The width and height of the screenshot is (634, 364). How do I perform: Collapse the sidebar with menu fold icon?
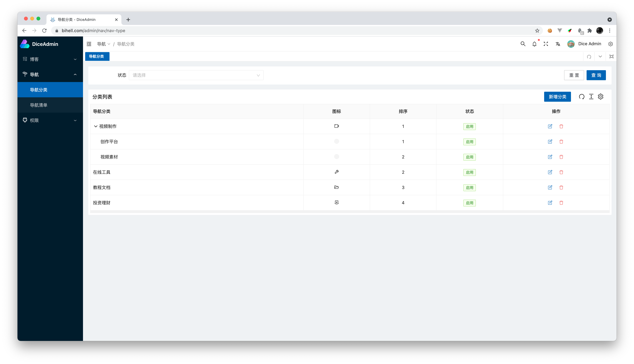(89, 44)
